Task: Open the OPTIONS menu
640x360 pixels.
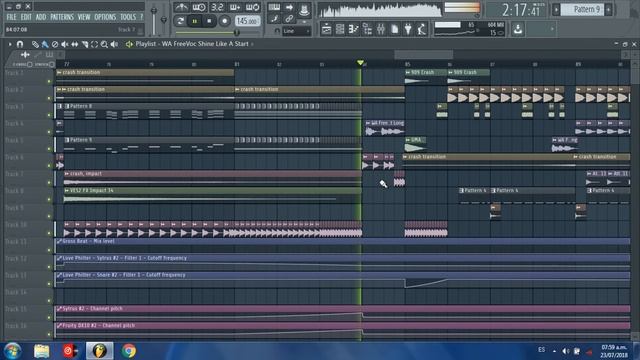Action: tap(105, 17)
